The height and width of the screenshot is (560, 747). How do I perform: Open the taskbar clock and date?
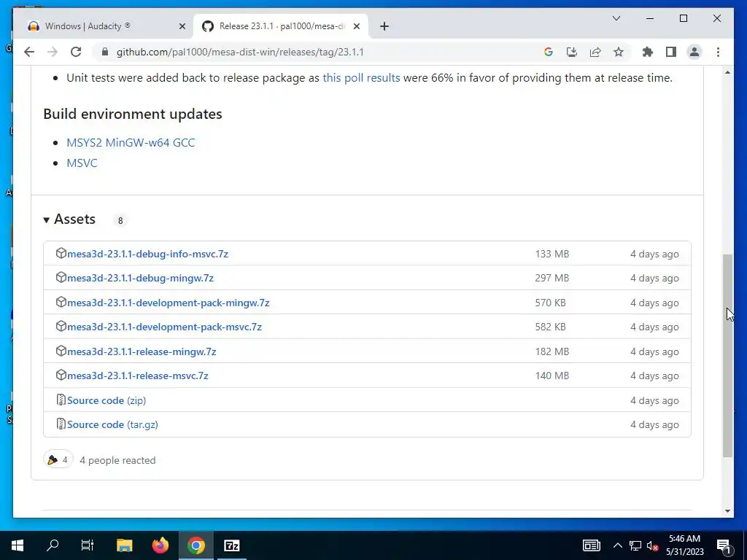[684, 545]
